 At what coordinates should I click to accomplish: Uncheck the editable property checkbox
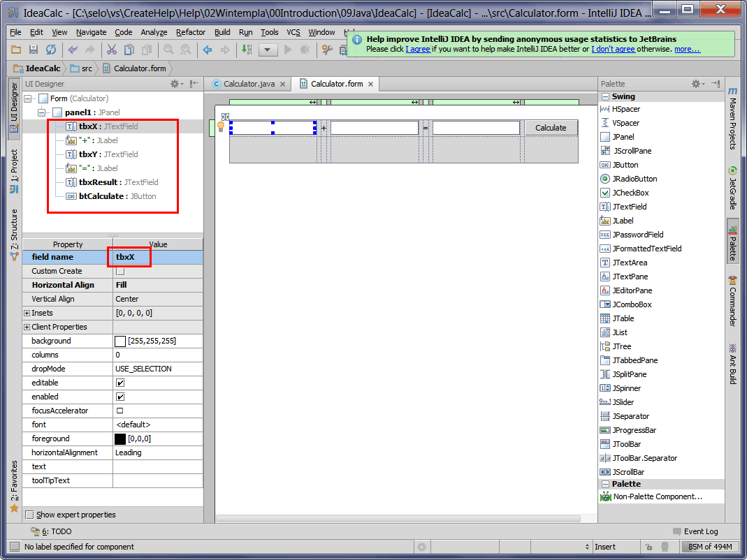click(120, 383)
